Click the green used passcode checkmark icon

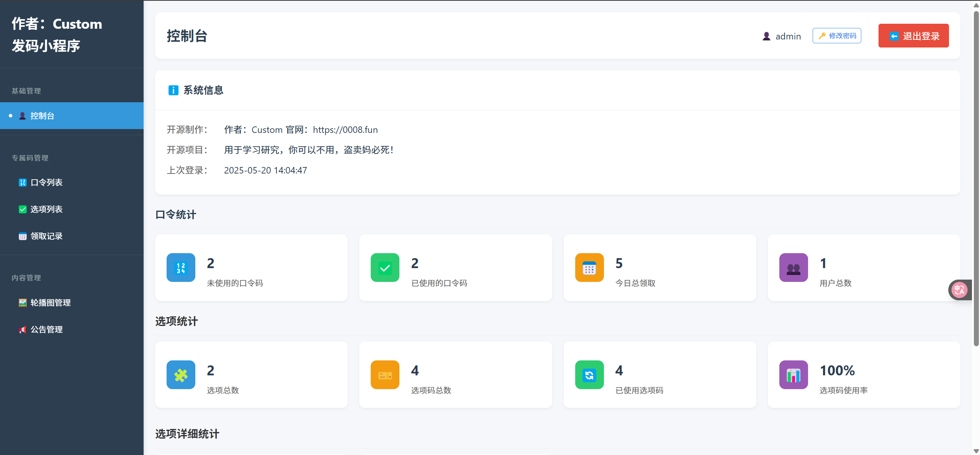(385, 268)
